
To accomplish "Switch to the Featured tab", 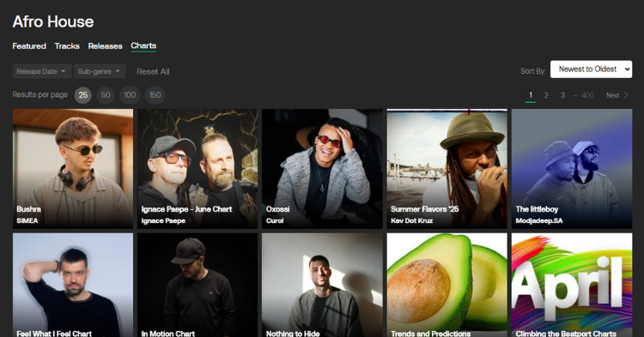I will coord(29,46).
